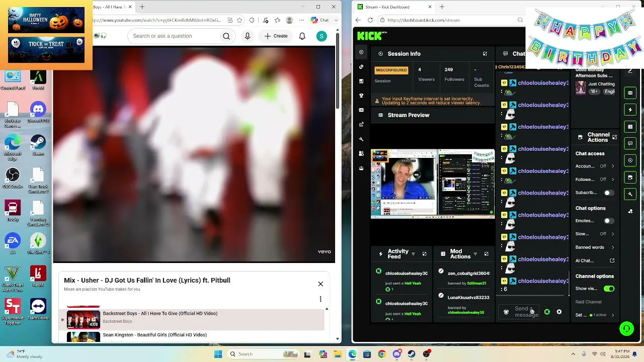This screenshot has height=362, width=644.
Task: Open a new tab in the Kick window
Action: (442, 7)
